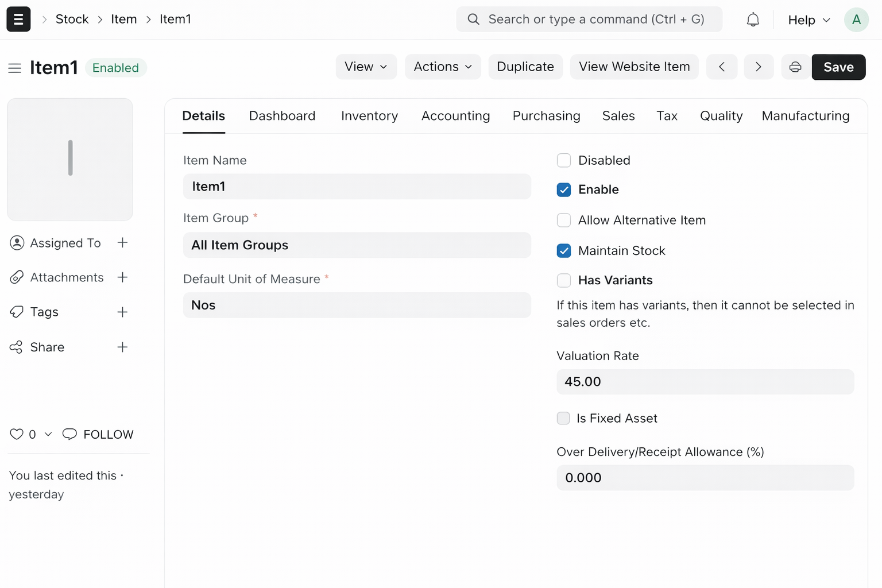Open the Inventory tab

coord(369,116)
